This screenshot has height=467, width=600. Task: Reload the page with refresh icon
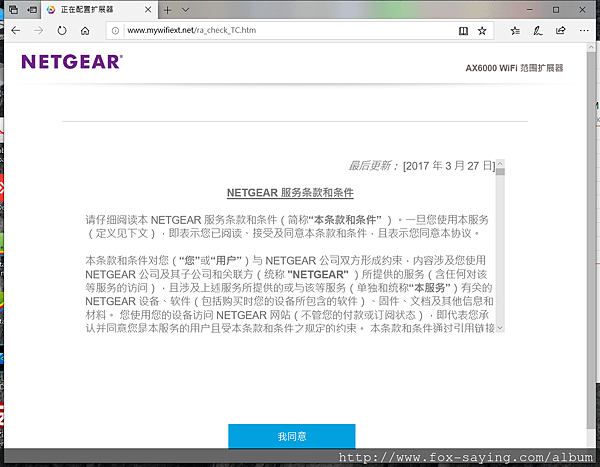[x=62, y=30]
